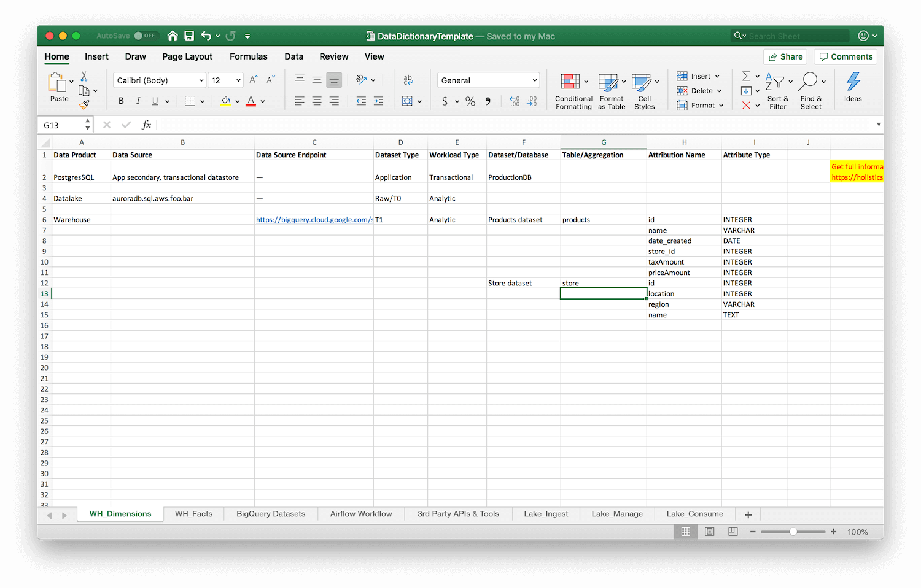Click the zoom slider handle

(x=793, y=532)
